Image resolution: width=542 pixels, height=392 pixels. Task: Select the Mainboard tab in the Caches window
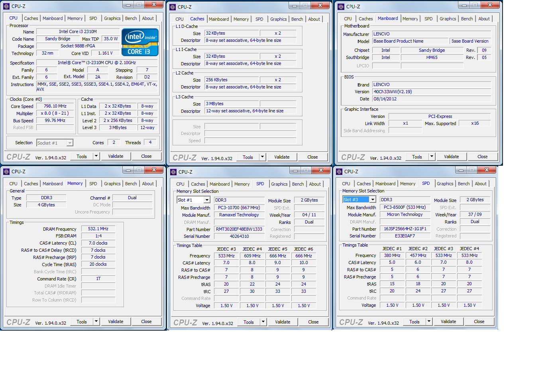[x=219, y=19]
